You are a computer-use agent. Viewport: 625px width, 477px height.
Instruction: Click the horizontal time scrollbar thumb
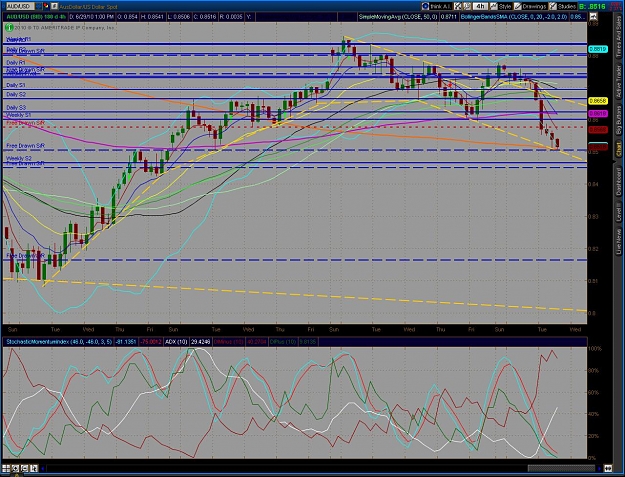coord(561,468)
